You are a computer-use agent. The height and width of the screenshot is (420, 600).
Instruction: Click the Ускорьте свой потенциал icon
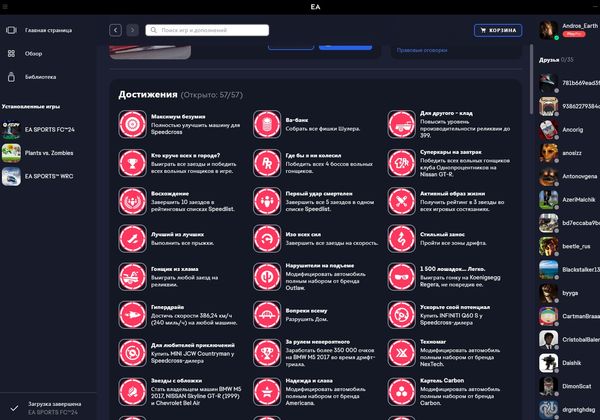click(x=401, y=315)
